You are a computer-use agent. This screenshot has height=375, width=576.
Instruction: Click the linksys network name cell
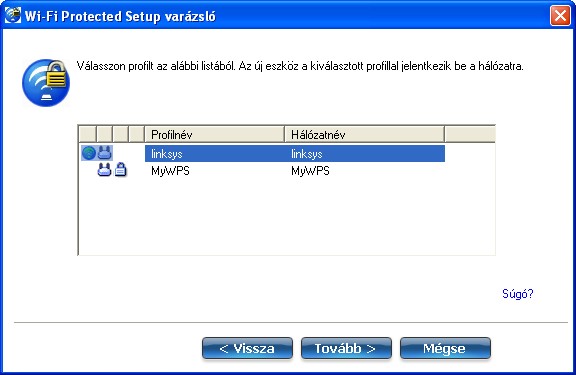coord(364,154)
